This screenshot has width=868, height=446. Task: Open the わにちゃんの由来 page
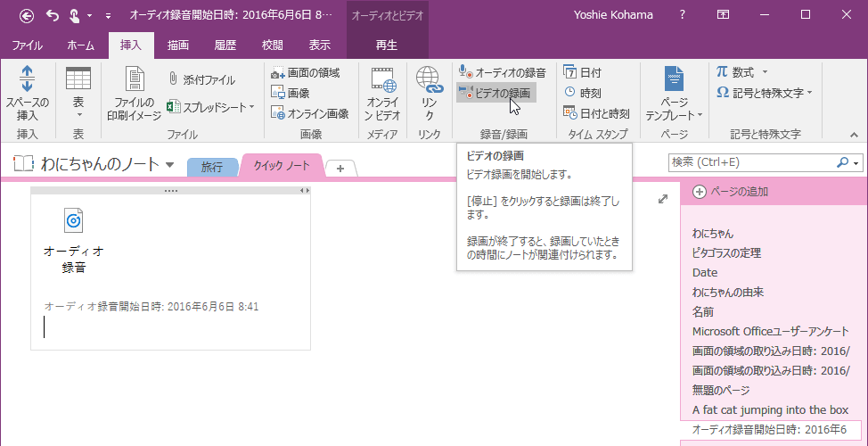728,292
